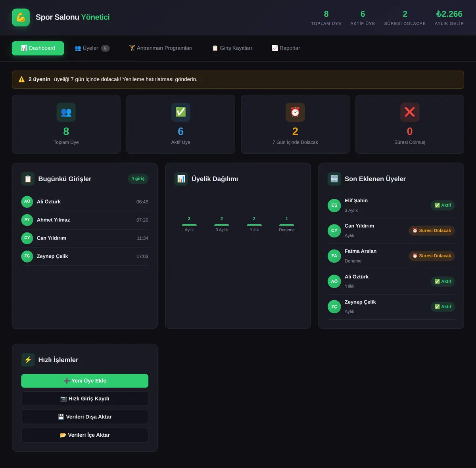Click the flexed-arm app logo icon
This screenshot has width=476, height=468.
tap(21, 17)
